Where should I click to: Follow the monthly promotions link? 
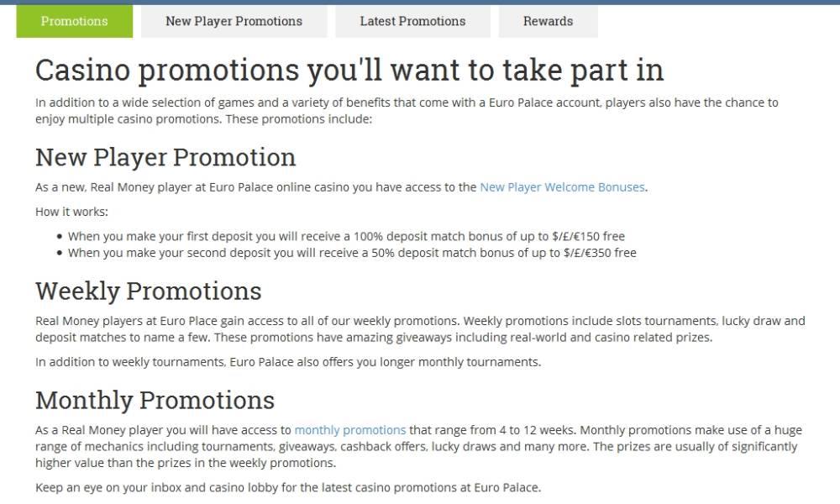[x=350, y=430]
